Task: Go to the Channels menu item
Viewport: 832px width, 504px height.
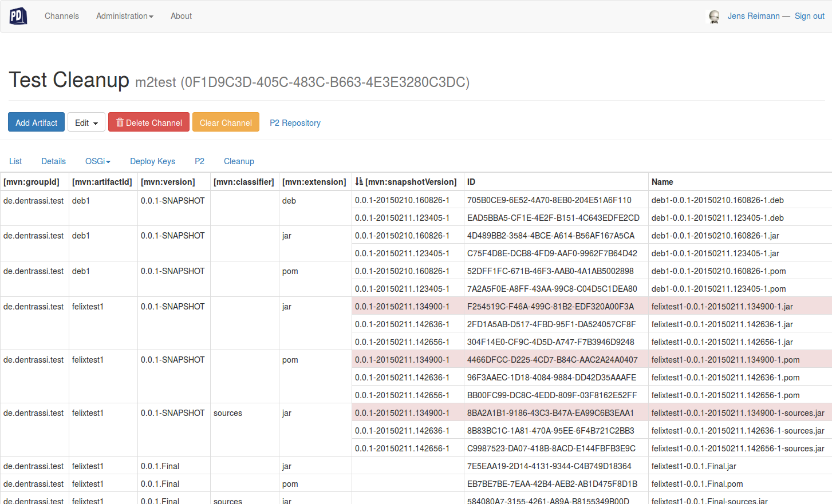Action: (x=62, y=16)
